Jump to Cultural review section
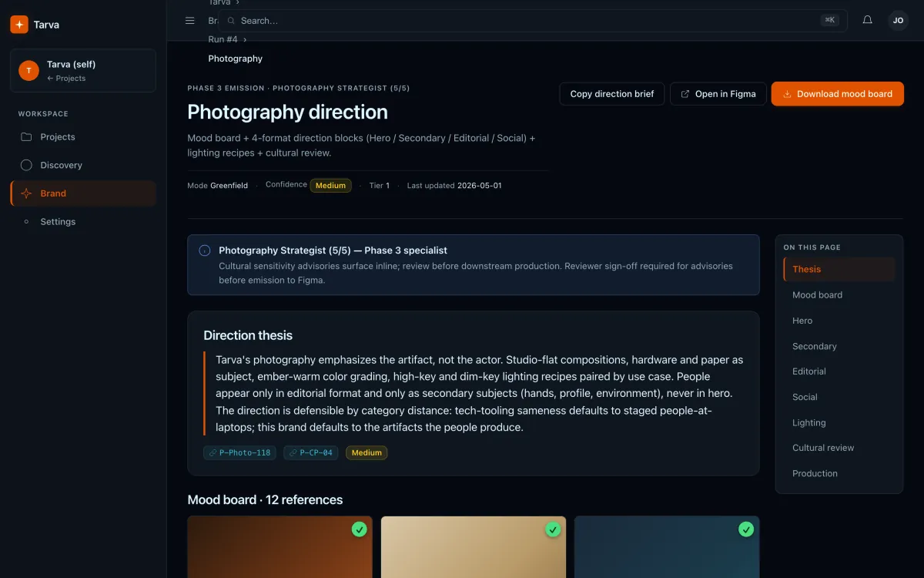The width and height of the screenshot is (924, 578). pyautogui.click(x=839, y=448)
